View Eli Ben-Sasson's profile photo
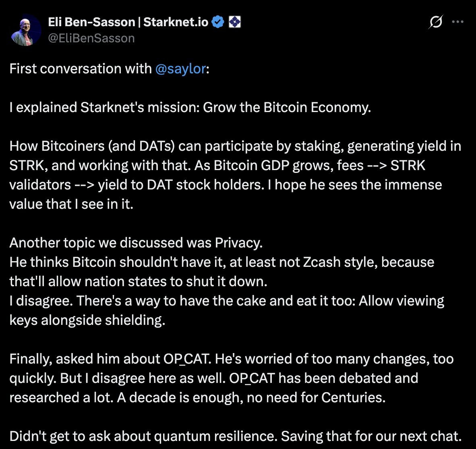 [25, 30]
